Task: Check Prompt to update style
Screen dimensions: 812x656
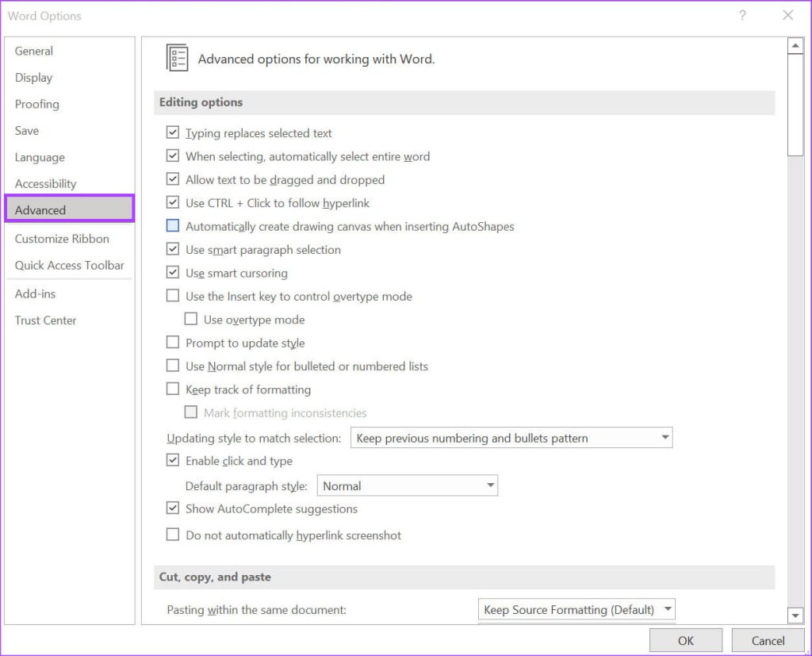Action: [173, 343]
